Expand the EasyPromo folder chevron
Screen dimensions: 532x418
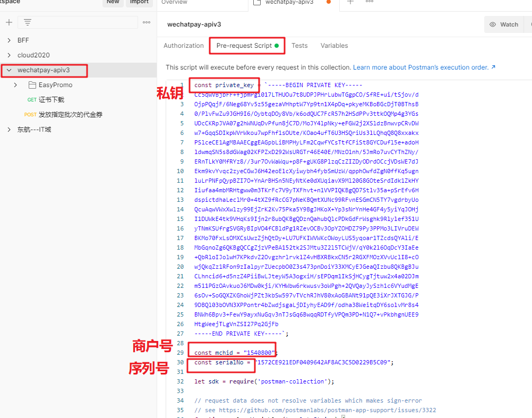point(15,85)
